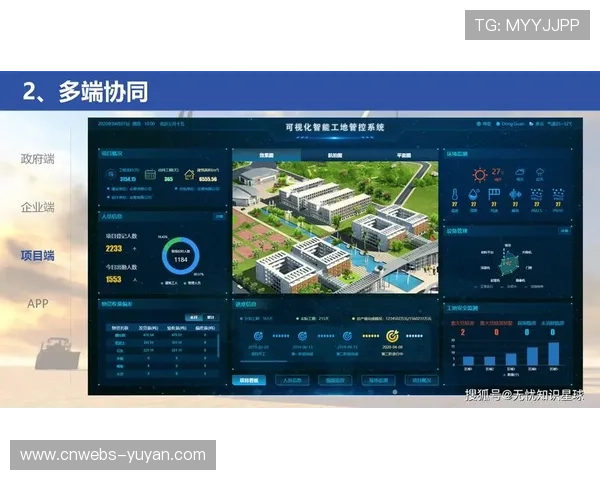Click the date and time in dashboard header
This screenshot has height=480, width=600.
(141, 124)
